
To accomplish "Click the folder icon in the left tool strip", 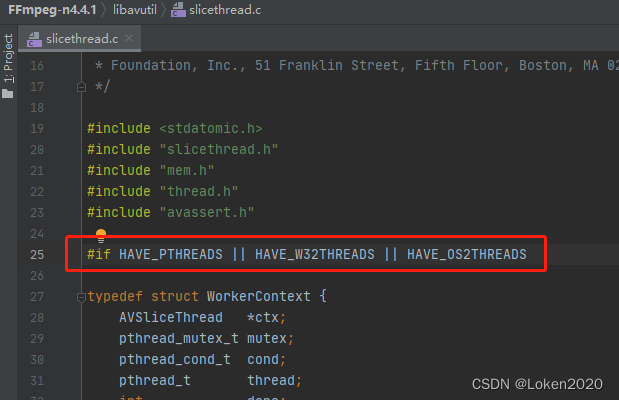I will point(8,94).
